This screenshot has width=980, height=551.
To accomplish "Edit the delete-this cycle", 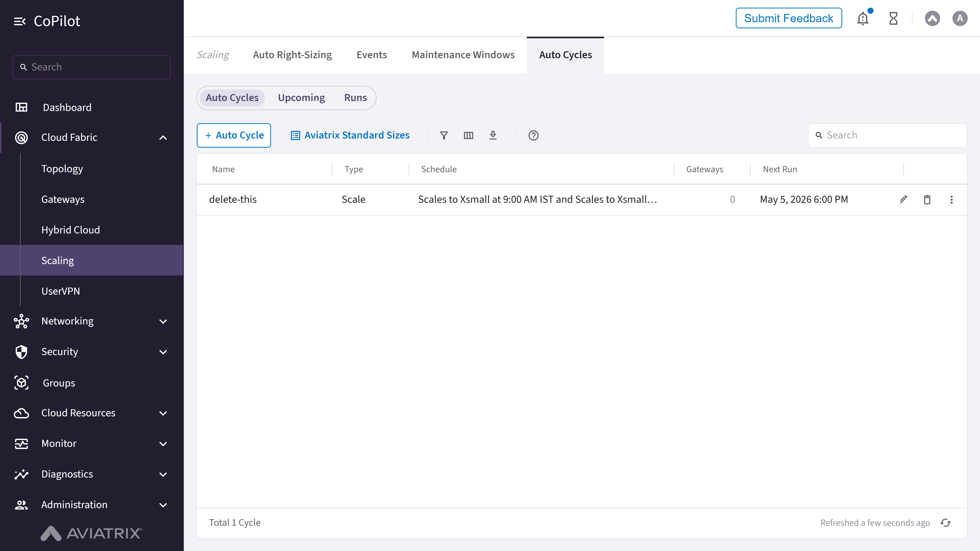I will click(903, 200).
